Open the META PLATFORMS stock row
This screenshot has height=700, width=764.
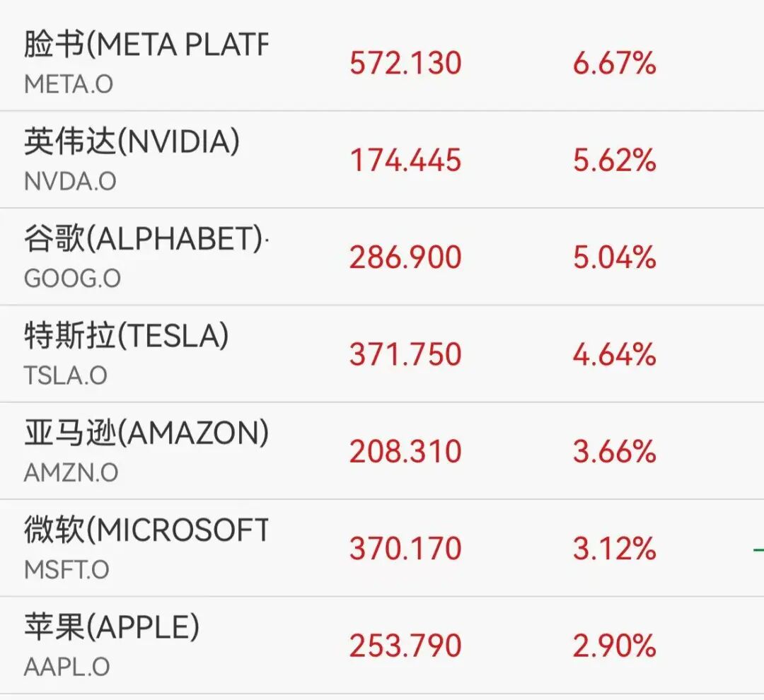(146, 45)
